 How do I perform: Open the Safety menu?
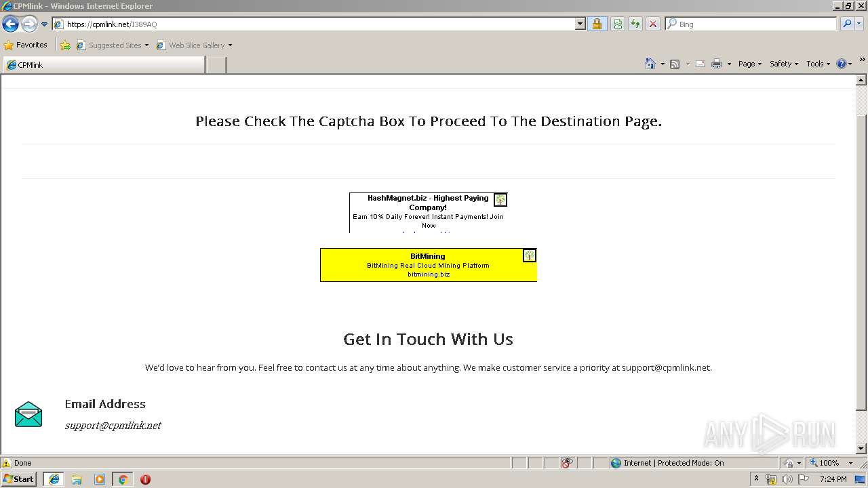point(784,64)
